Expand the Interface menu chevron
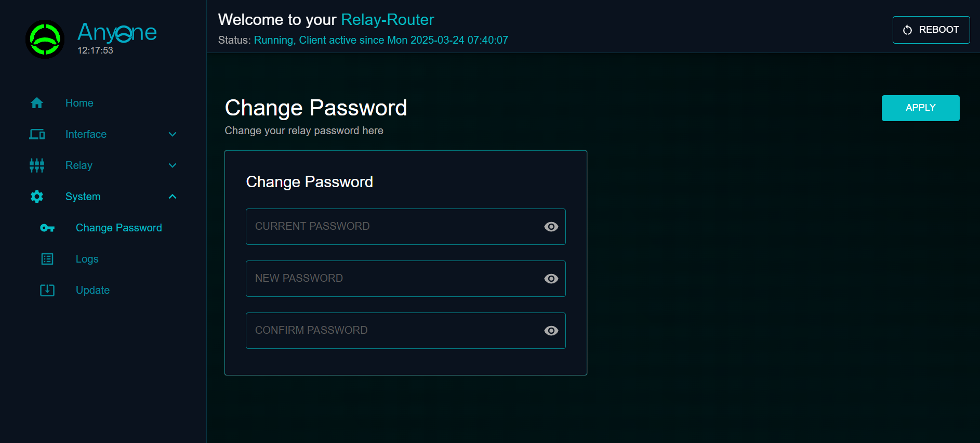 173,134
